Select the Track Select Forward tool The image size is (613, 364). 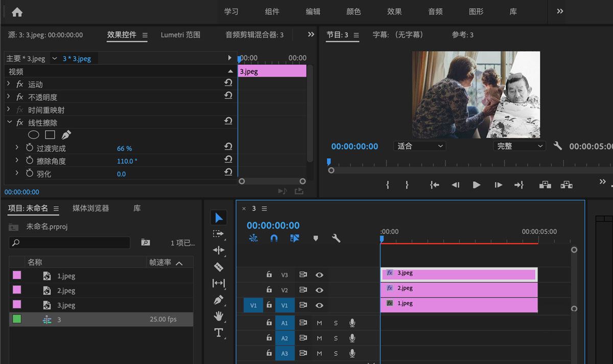coord(219,234)
